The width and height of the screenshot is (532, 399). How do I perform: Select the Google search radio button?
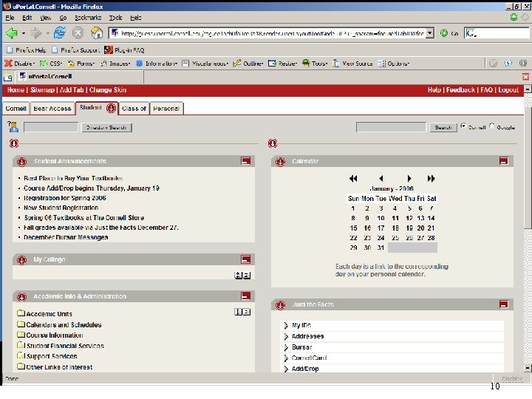pyautogui.click(x=492, y=126)
